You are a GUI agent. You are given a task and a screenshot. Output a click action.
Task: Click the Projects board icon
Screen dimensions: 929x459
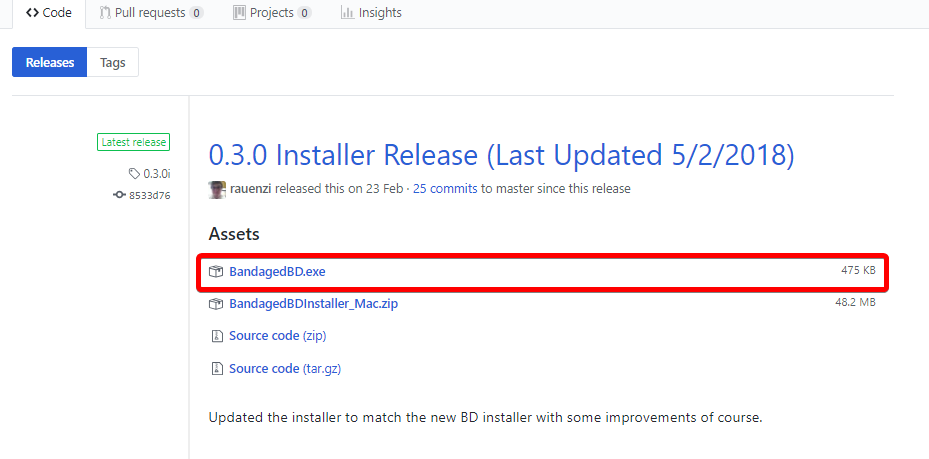(240, 12)
